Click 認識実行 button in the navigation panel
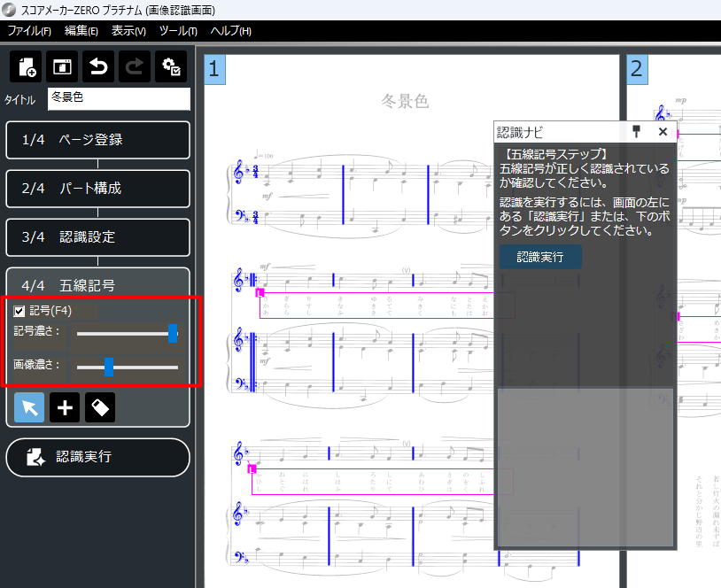 pyautogui.click(x=540, y=257)
